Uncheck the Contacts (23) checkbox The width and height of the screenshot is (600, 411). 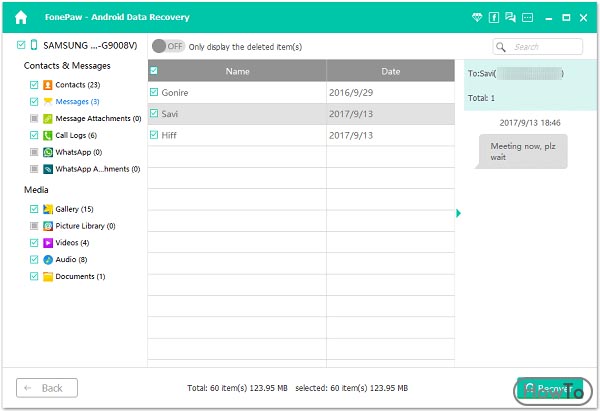point(34,85)
